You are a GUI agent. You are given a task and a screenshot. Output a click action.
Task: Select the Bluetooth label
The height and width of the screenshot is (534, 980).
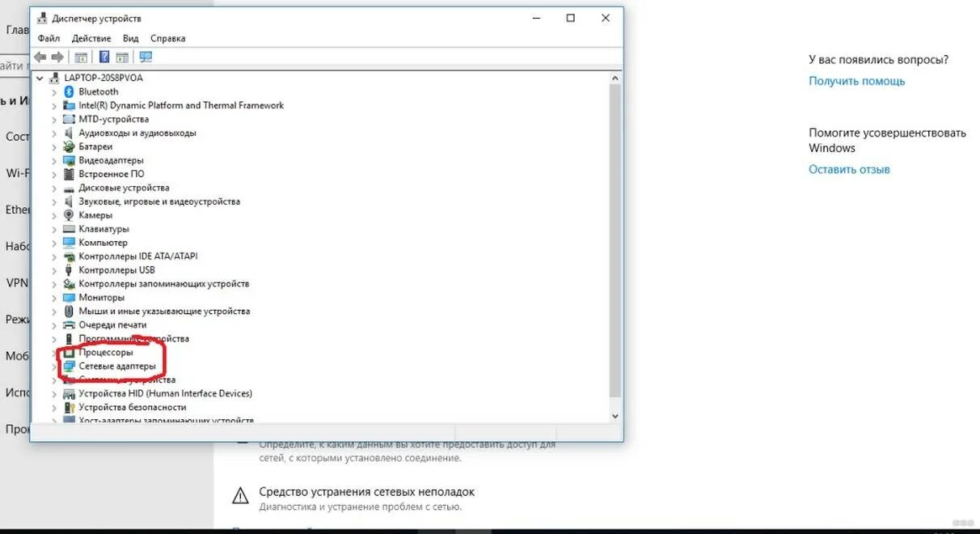pos(99,91)
